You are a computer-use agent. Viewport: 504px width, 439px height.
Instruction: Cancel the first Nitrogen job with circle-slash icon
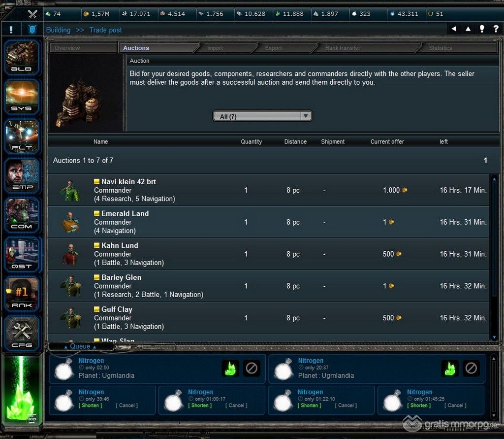[252, 368]
